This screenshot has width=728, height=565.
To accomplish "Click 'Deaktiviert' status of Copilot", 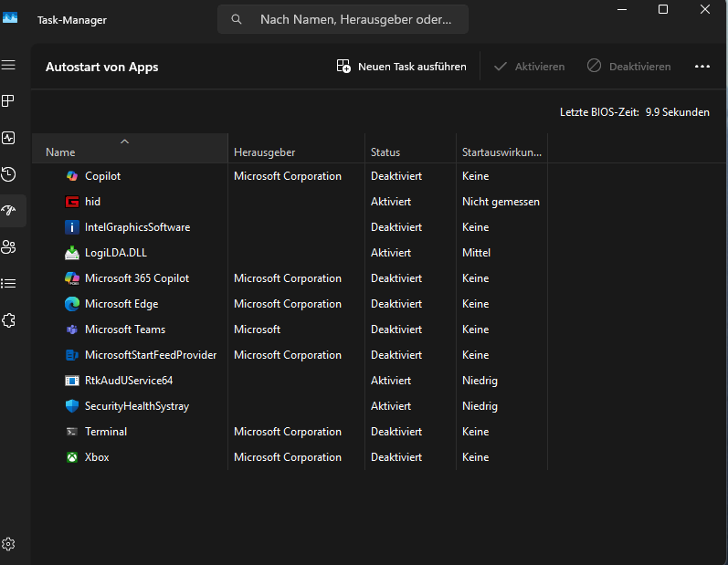I will pos(396,176).
